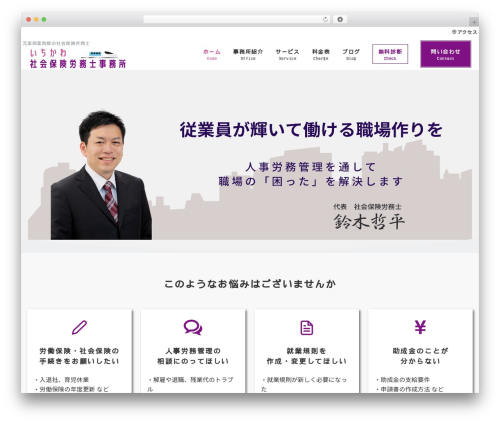
Task: Click the heading このようなお悩みはございませんか
Action: (x=250, y=284)
